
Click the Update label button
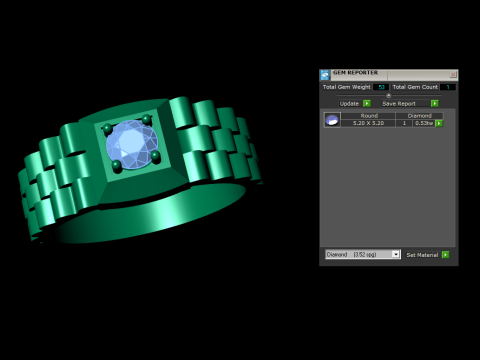coord(349,104)
